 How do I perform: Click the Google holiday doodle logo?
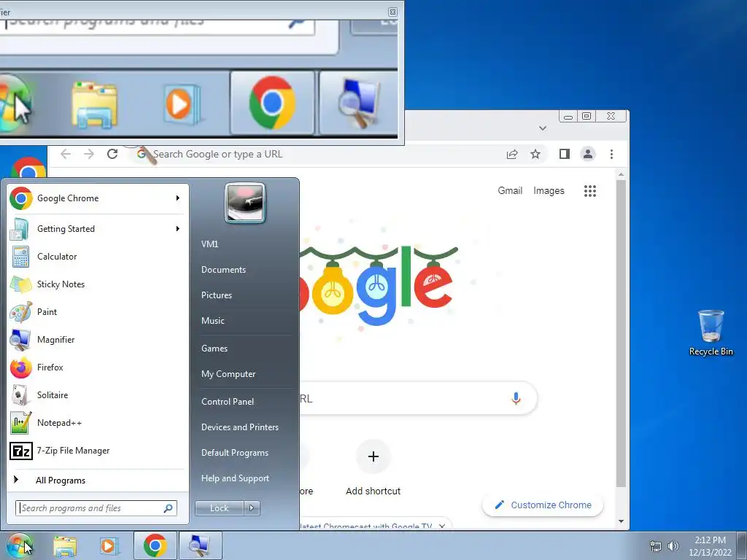point(379,285)
